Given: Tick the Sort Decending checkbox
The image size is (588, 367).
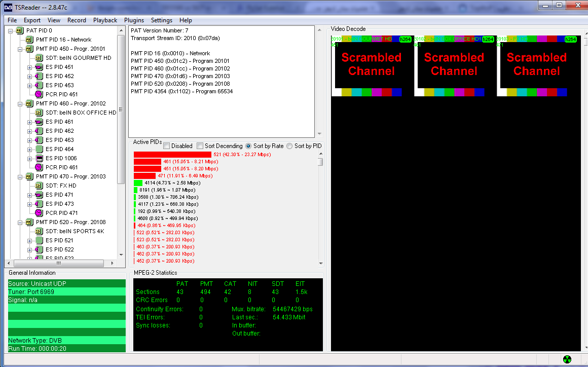Looking at the screenshot, I should pos(200,146).
